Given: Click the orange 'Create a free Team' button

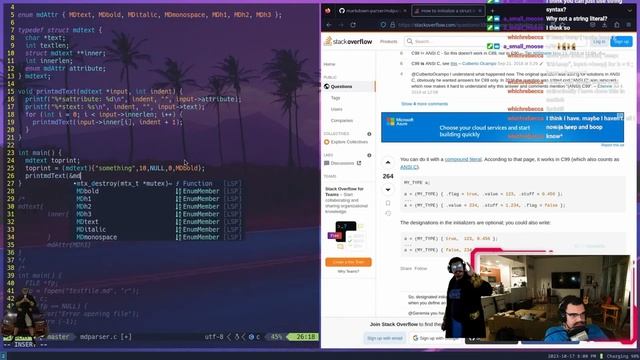Looking at the screenshot, I should (x=348, y=262).
